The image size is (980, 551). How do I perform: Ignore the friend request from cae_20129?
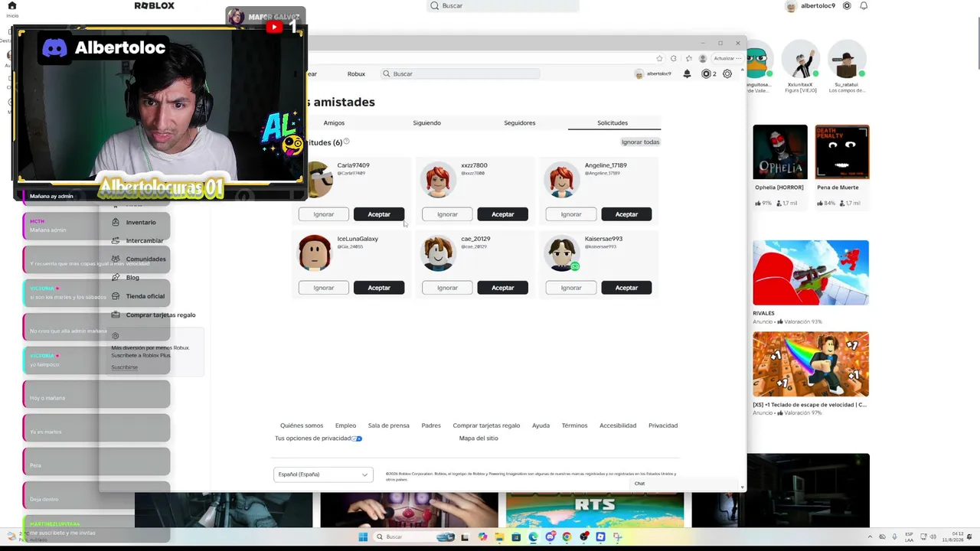[x=447, y=288]
